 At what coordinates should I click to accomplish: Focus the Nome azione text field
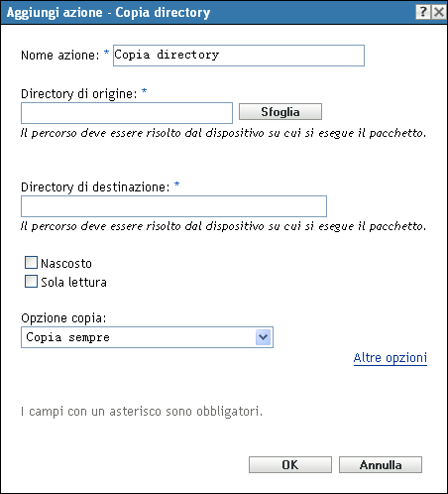click(239, 56)
